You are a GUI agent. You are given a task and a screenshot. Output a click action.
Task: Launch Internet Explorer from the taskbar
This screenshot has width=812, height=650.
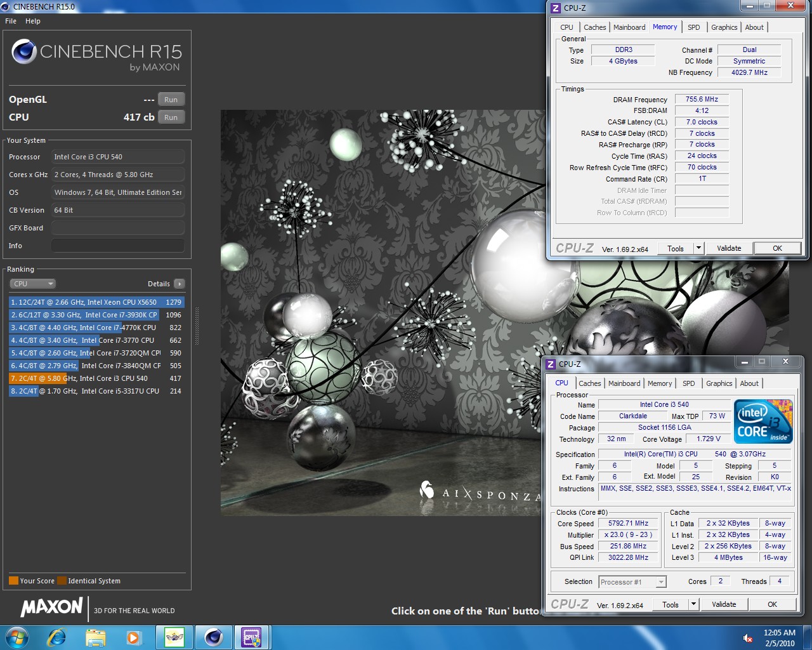coord(56,637)
